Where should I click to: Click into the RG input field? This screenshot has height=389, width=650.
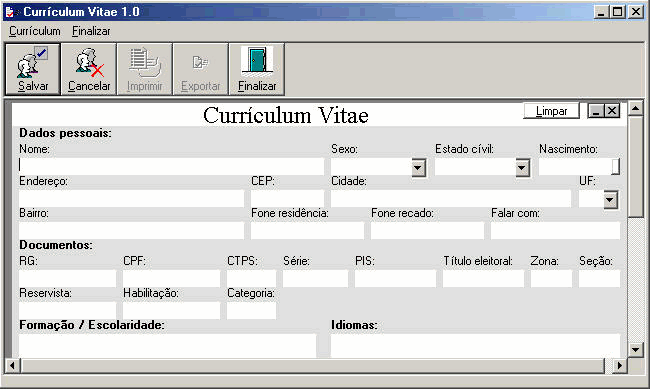point(67,279)
